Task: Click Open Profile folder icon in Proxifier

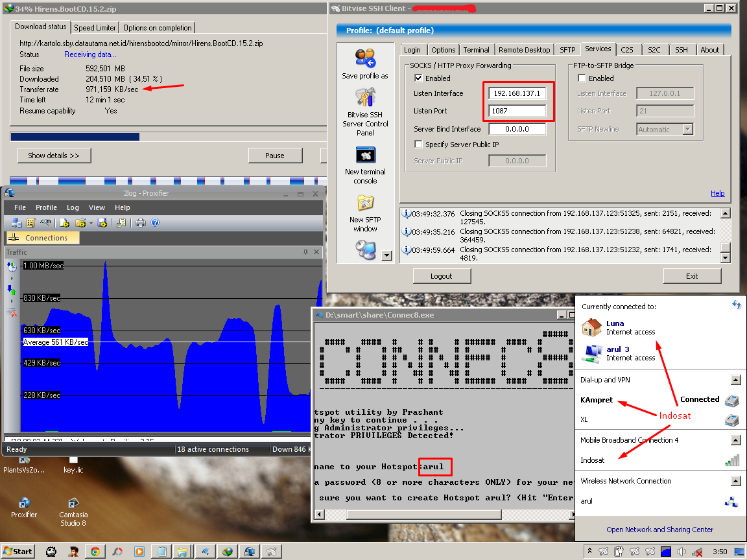Action: [x=80, y=222]
